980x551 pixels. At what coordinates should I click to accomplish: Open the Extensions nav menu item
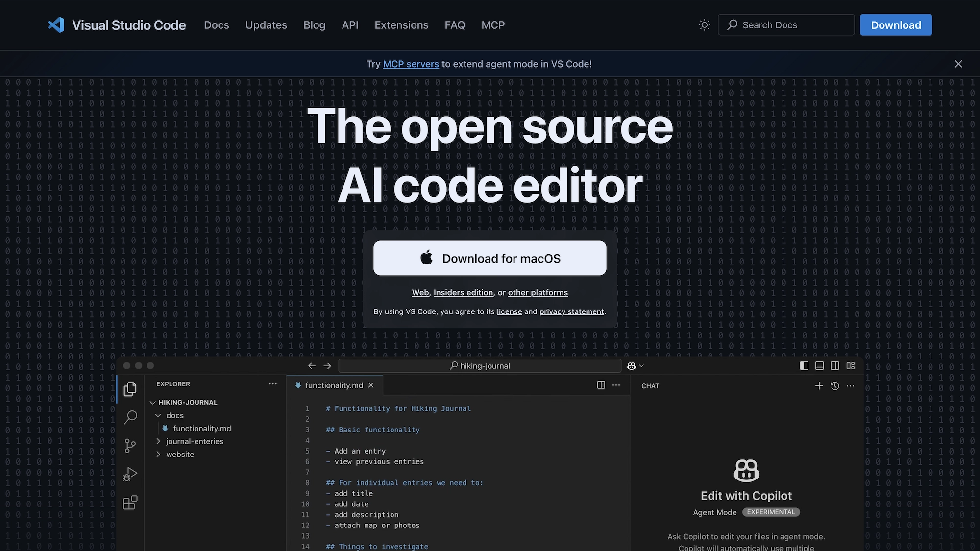401,25
